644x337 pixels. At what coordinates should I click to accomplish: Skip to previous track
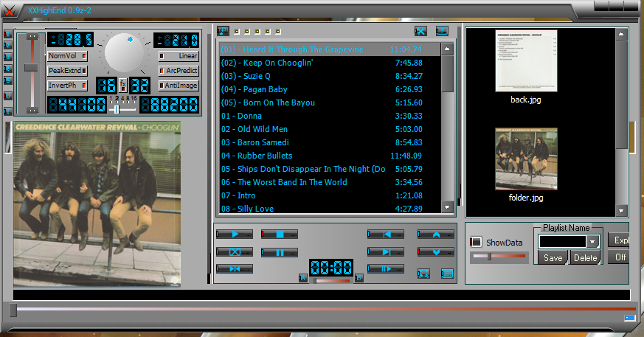tap(386, 234)
